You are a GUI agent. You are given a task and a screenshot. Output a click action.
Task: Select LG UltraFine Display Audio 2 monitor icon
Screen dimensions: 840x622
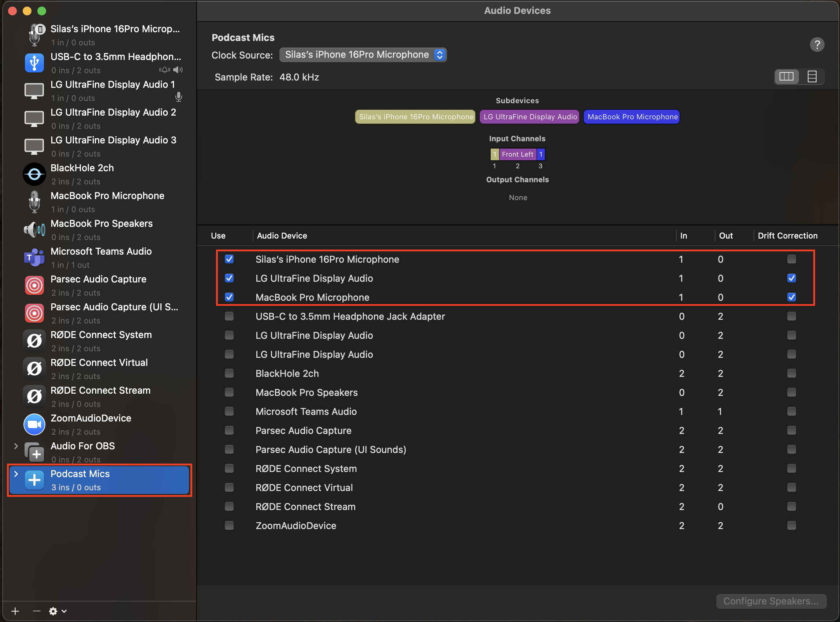pos(34,119)
